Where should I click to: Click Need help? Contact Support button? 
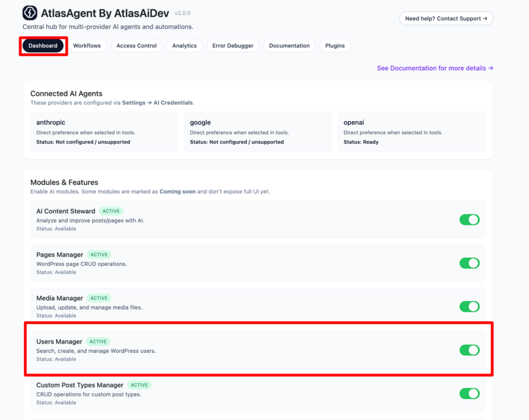pyautogui.click(x=446, y=19)
